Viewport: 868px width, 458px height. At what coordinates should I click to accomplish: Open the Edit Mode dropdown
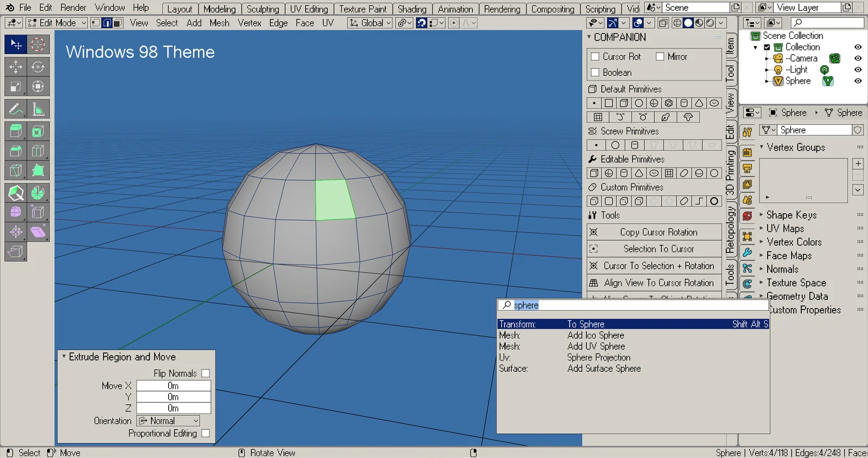pyautogui.click(x=56, y=23)
